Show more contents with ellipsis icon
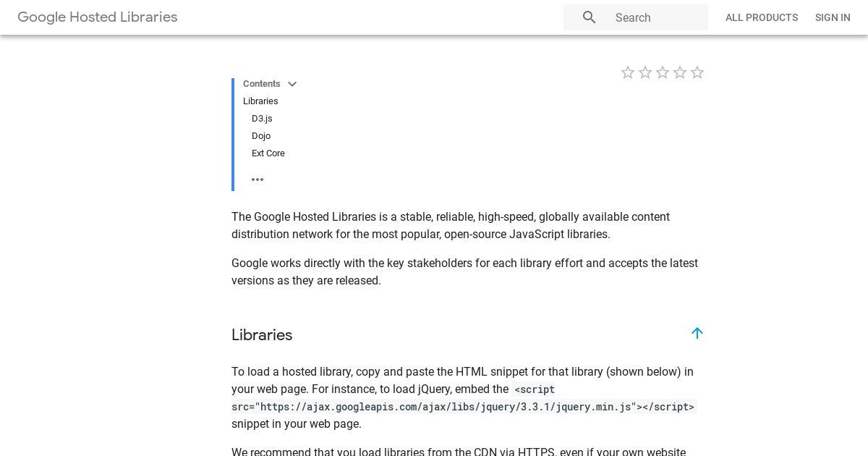Screen dimensions: 868x456 (258, 180)
